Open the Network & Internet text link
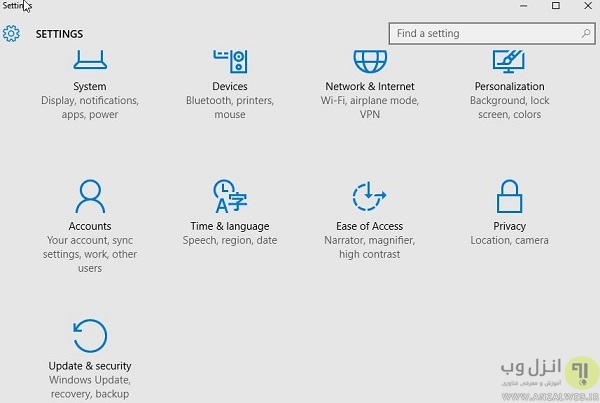600x403 pixels. click(370, 87)
